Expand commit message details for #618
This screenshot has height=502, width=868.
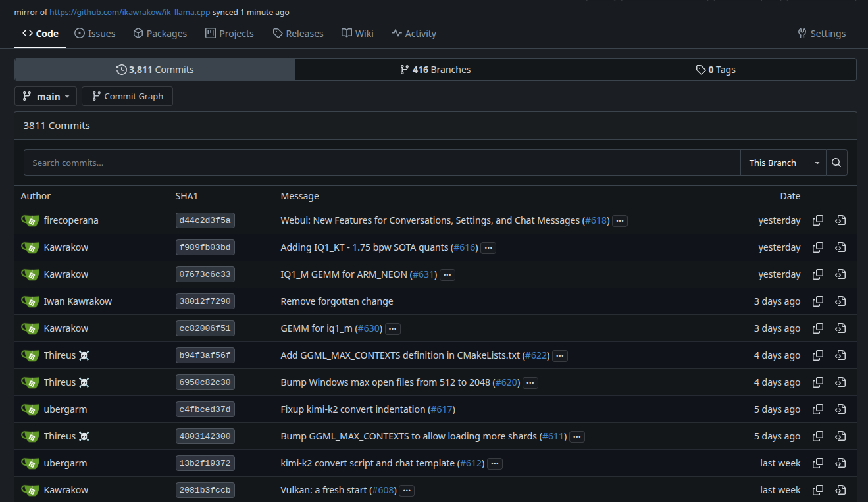[x=620, y=221]
